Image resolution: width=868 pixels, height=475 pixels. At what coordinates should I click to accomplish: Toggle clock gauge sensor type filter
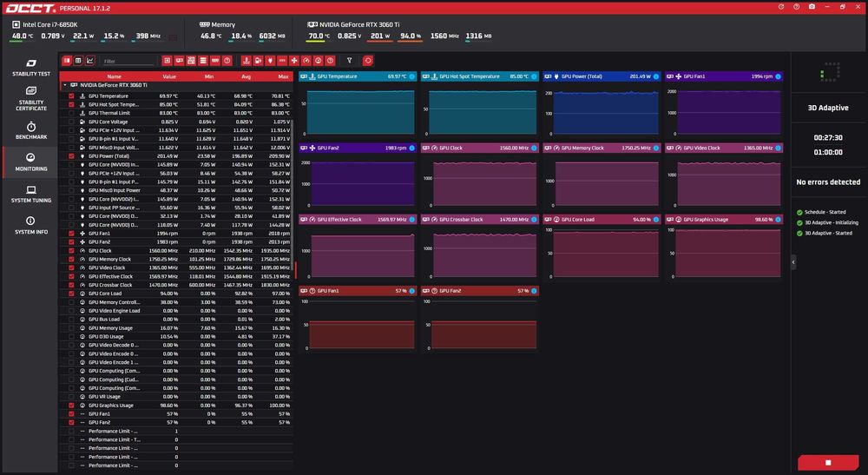click(306, 60)
